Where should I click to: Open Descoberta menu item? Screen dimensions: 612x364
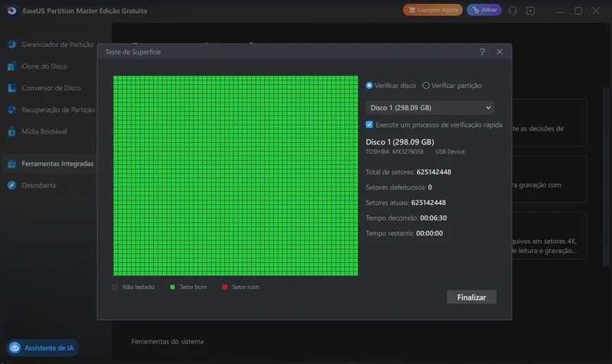click(39, 185)
